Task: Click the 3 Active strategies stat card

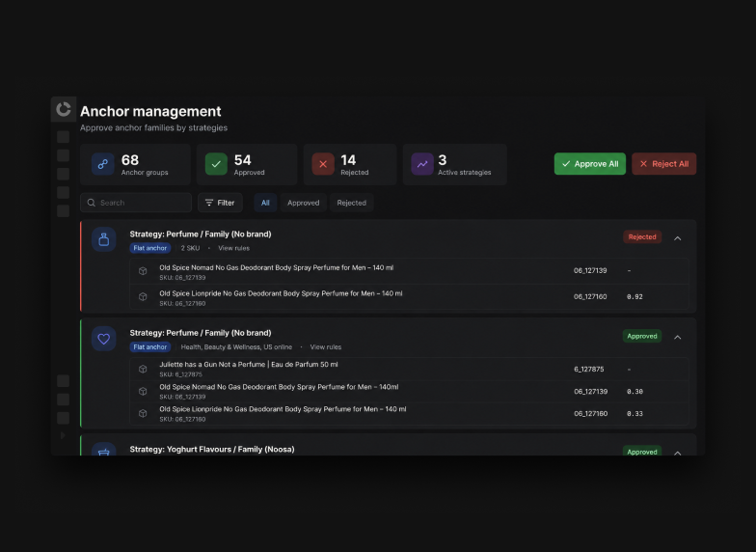Action: (455, 164)
